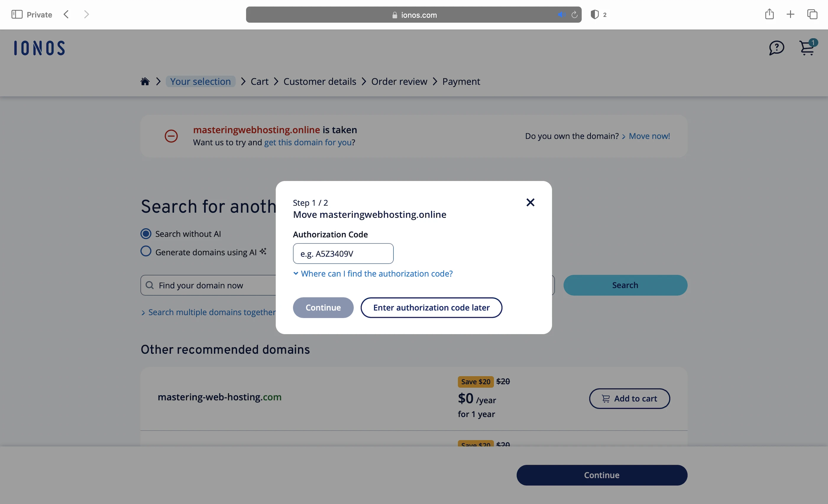Select Generate domains using AI option
The height and width of the screenshot is (504, 828).
pyautogui.click(x=146, y=252)
